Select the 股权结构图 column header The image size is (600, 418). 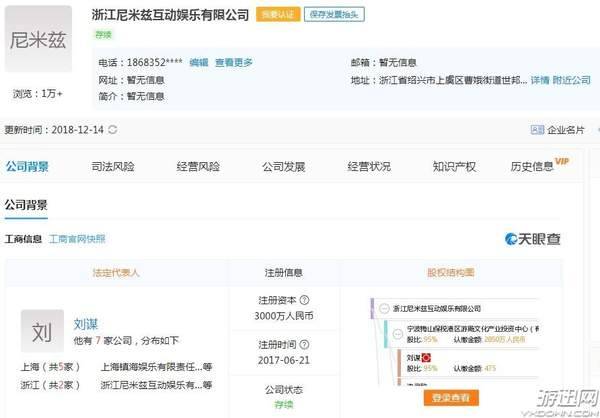coord(451,273)
